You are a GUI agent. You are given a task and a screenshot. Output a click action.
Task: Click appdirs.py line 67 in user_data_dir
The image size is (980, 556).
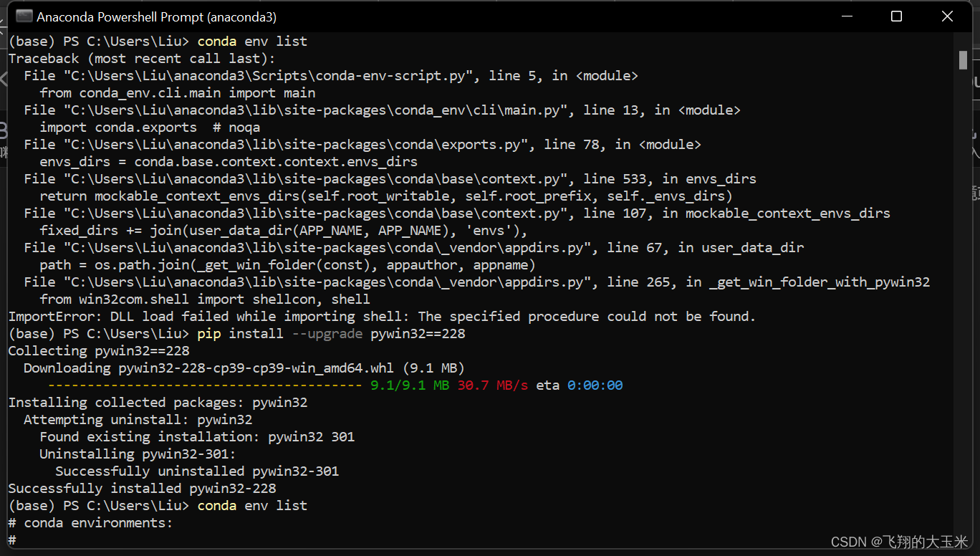tap(414, 247)
